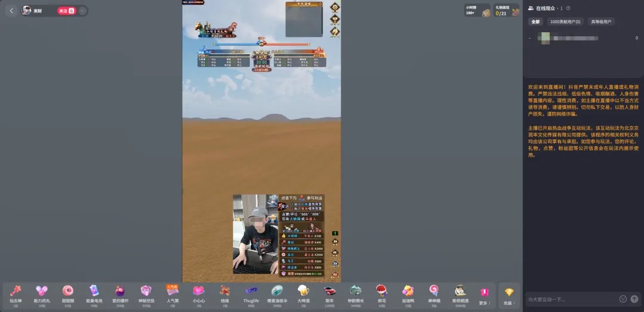Switch to the 全部 audience tab
Image resolution: width=644 pixels, height=312 pixels.
coord(535,22)
